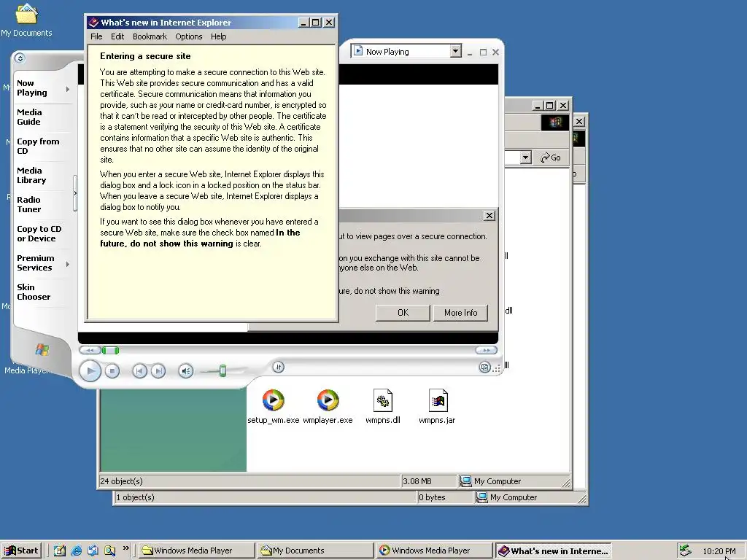
Task: Click the green seek bar handle
Action: (x=110, y=351)
